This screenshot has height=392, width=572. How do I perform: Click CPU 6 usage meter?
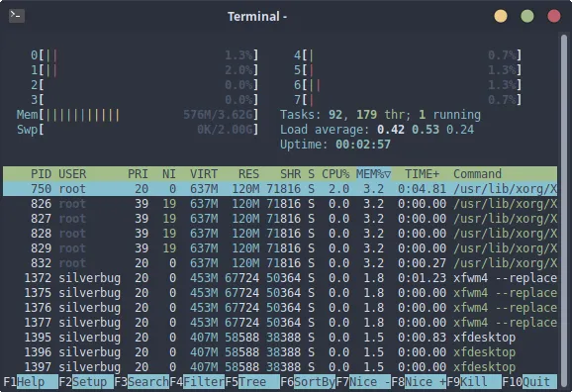coord(408,85)
